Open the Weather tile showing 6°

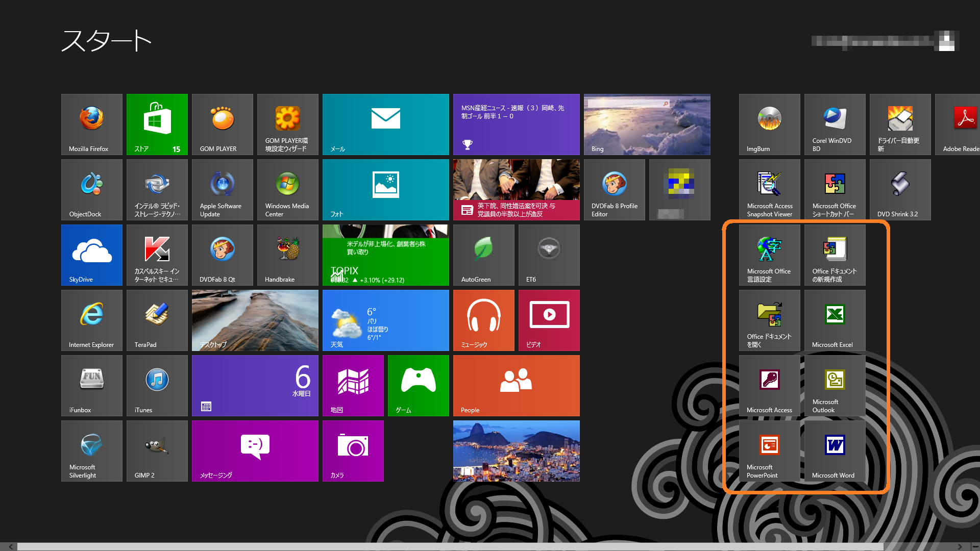click(386, 320)
